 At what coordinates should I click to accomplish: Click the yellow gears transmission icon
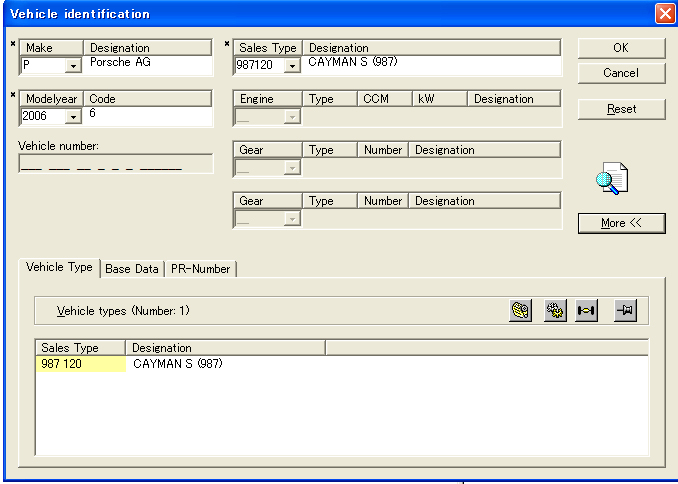pyautogui.click(x=554, y=311)
